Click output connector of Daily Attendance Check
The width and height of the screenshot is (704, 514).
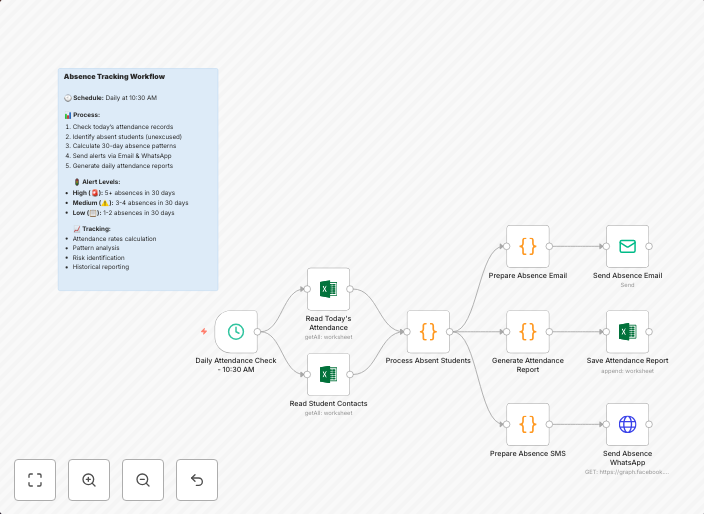coord(257,331)
